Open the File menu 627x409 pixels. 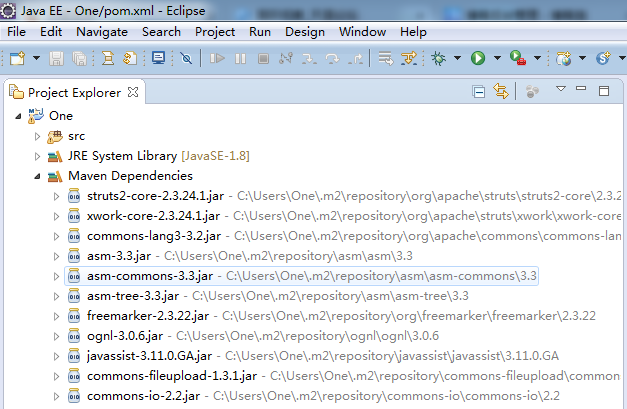16,32
